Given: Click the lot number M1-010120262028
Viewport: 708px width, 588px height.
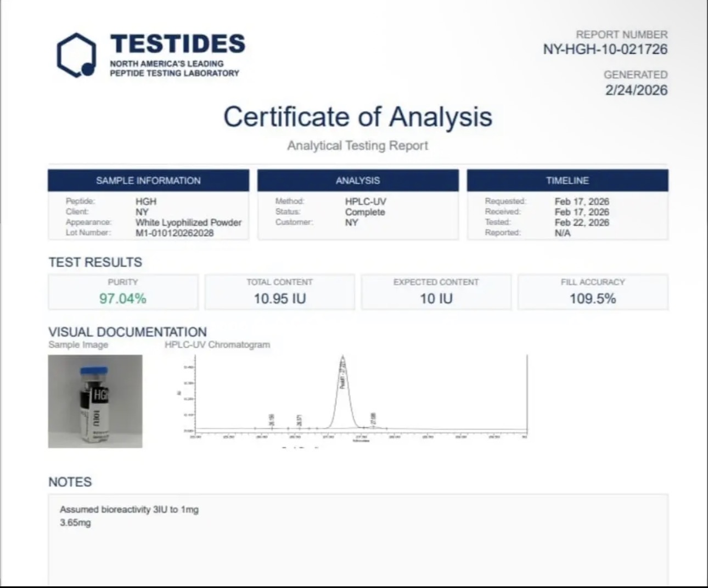Looking at the screenshot, I should [x=175, y=233].
